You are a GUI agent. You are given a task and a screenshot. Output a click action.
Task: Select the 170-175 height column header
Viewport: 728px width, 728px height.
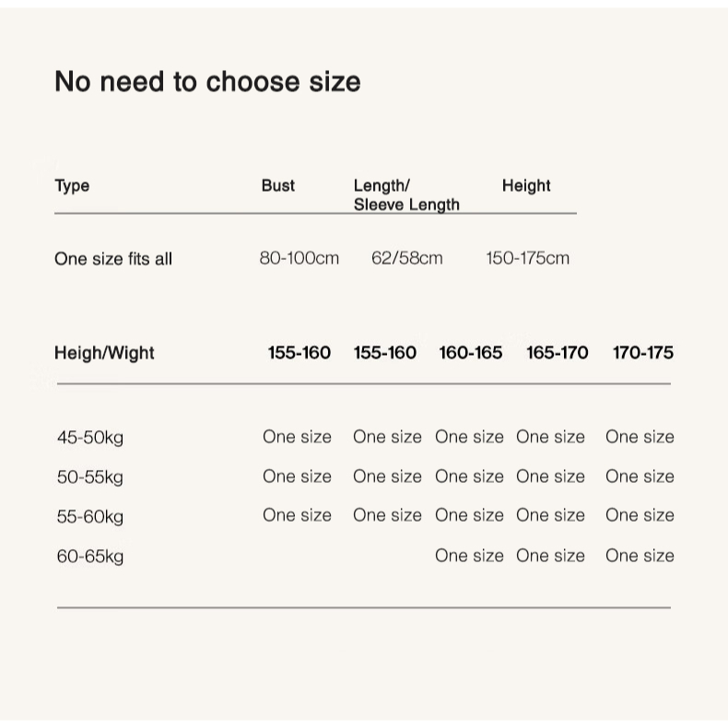tap(643, 353)
